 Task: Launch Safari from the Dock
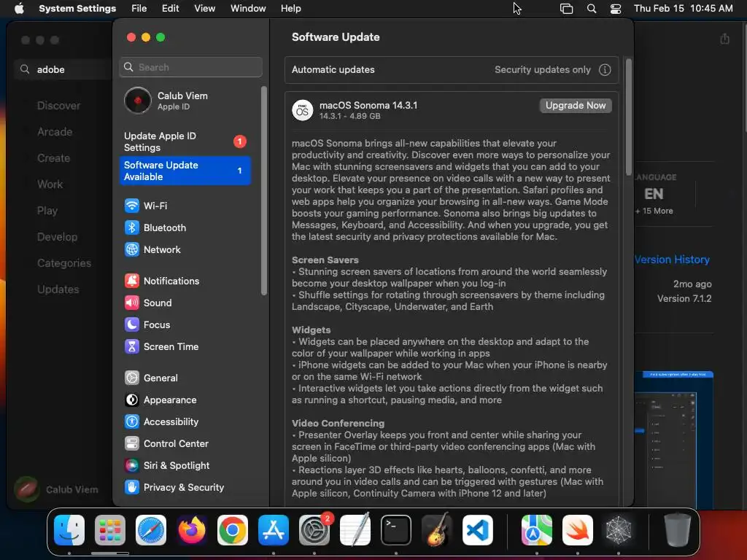pyautogui.click(x=151, y=530)
